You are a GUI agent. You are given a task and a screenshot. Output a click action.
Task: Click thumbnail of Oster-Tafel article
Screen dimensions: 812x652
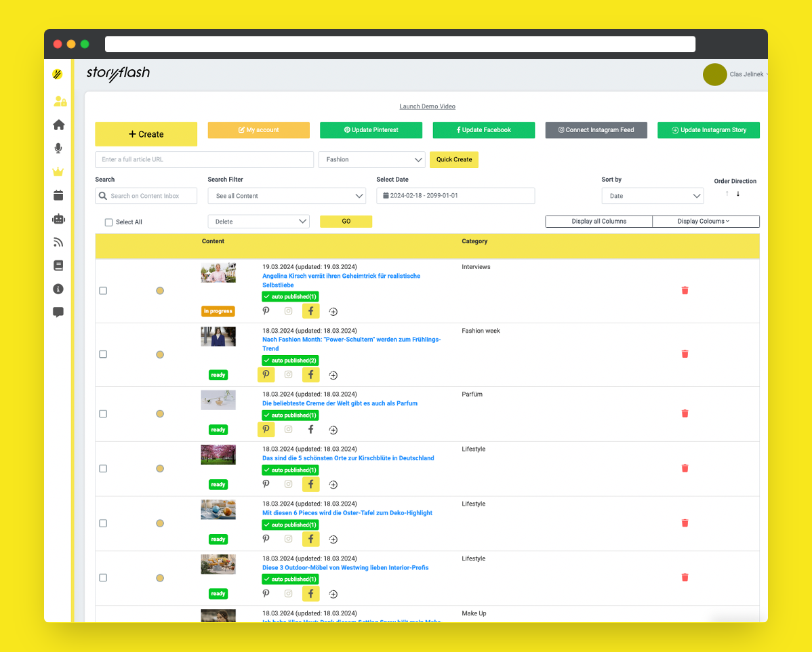click(218, 510)
